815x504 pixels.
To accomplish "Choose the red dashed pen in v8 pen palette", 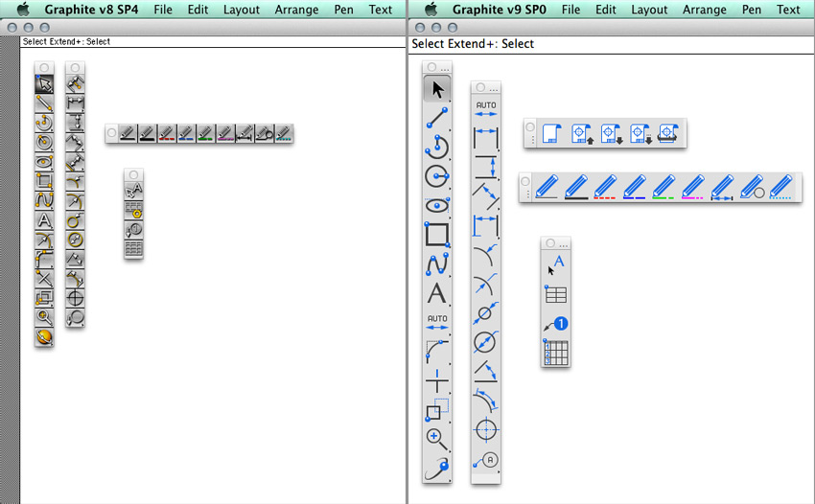I will pos(167,133).
